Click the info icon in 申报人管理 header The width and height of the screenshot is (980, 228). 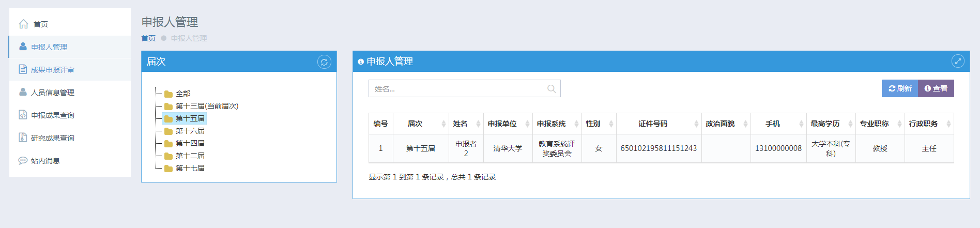[361, 62]
